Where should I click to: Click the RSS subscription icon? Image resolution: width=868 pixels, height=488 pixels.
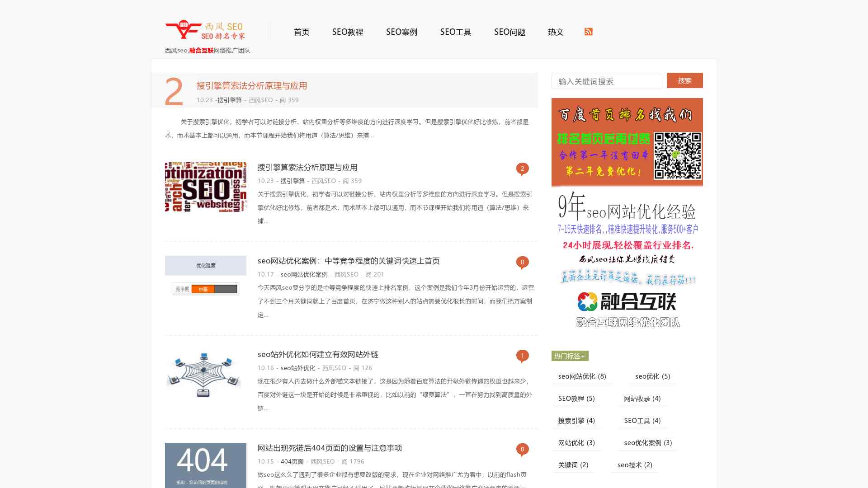(588, 32)
